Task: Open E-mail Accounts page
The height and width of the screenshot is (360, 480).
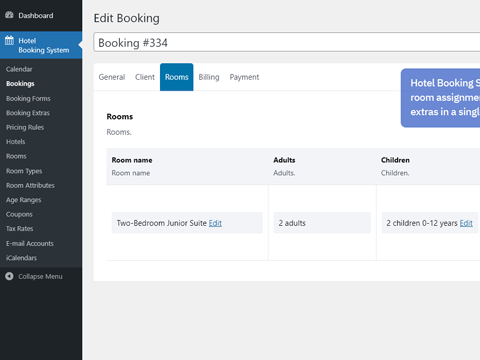Action: coord(30,243)
